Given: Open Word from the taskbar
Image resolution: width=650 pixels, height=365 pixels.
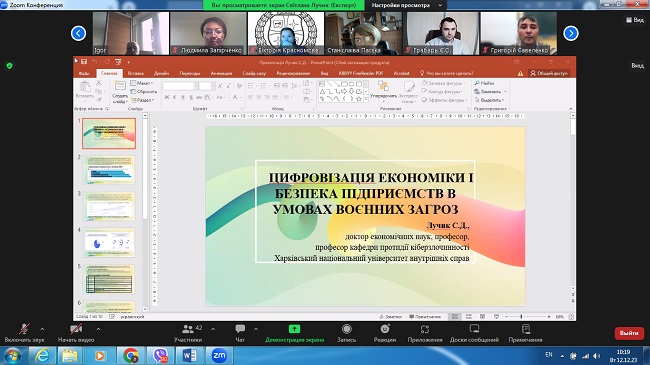Looking at the screenshot, I should (x=189, y=356).
